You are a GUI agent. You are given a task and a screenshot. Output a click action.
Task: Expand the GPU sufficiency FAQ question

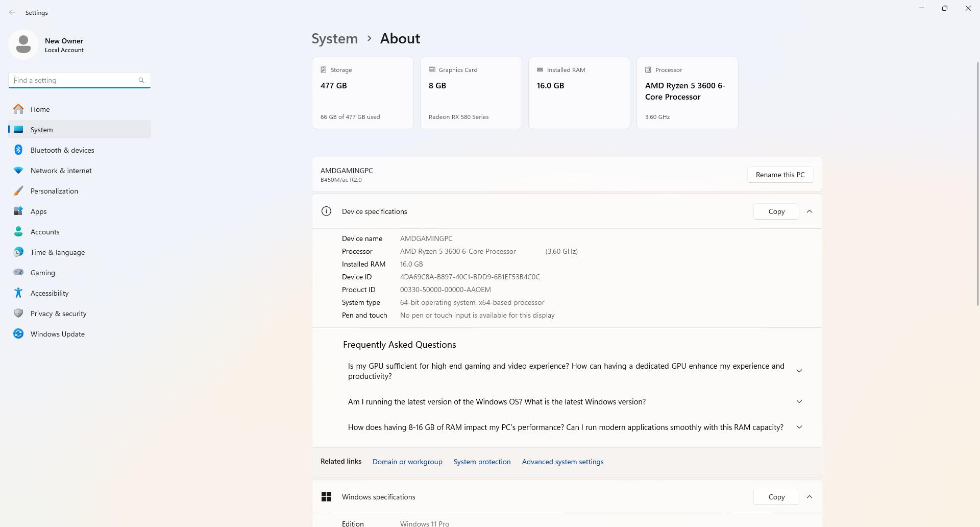(x=799, y=371)
